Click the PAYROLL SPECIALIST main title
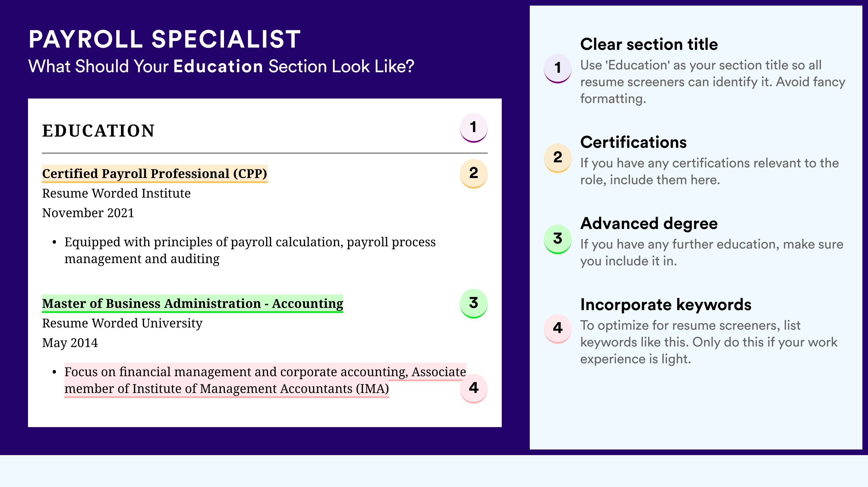868x487 pixels. (165, 39)
